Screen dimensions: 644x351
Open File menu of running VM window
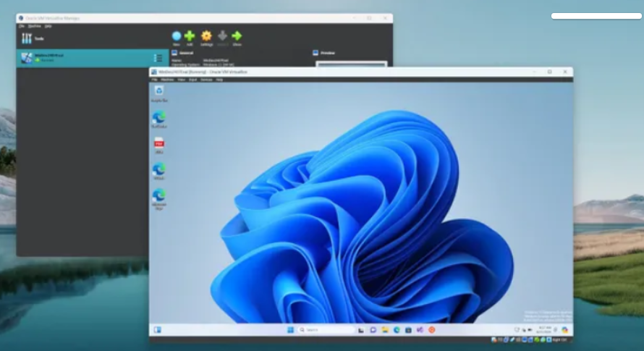pos(154,80)
